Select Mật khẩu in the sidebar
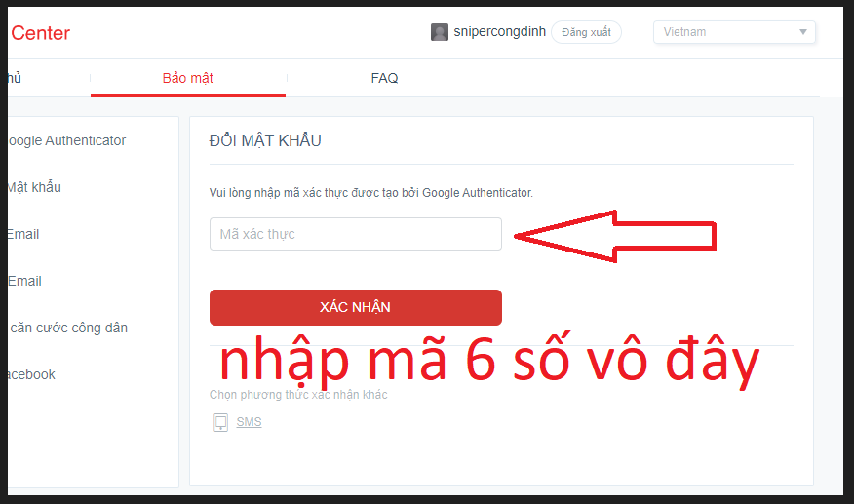Viewport: 854px width, 504px height. (34, 187)
